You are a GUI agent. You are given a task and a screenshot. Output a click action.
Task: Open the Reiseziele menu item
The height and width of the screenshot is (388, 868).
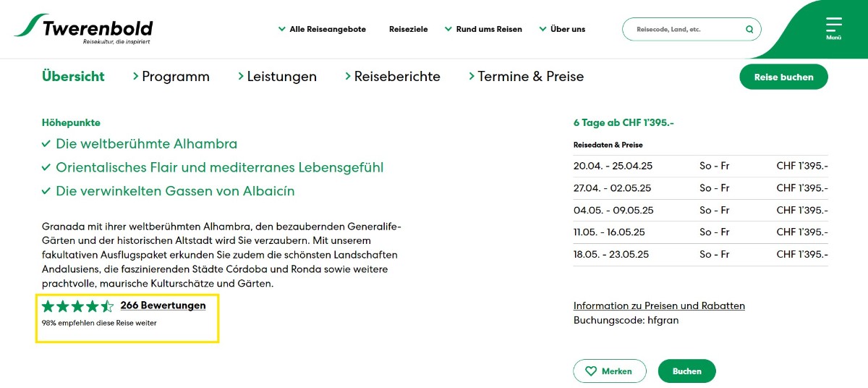pos(408,30)
